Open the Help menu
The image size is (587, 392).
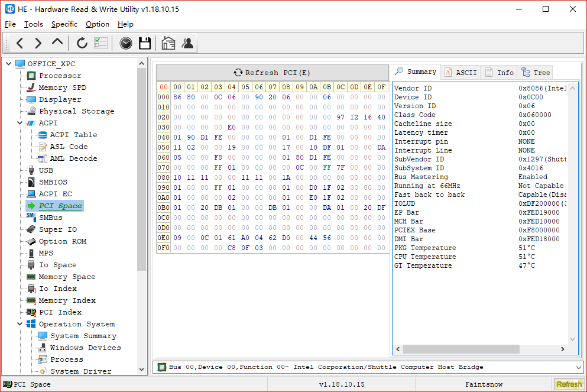(125, 24)
